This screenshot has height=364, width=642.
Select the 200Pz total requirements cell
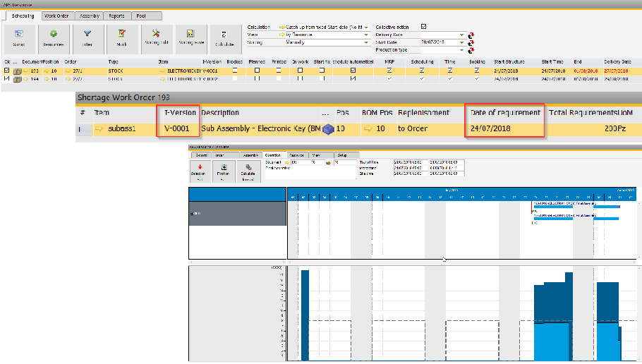click(x=615, y=128)
